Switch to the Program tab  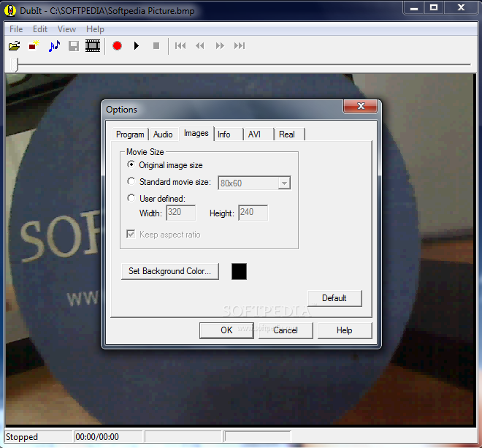click(130, 134)
